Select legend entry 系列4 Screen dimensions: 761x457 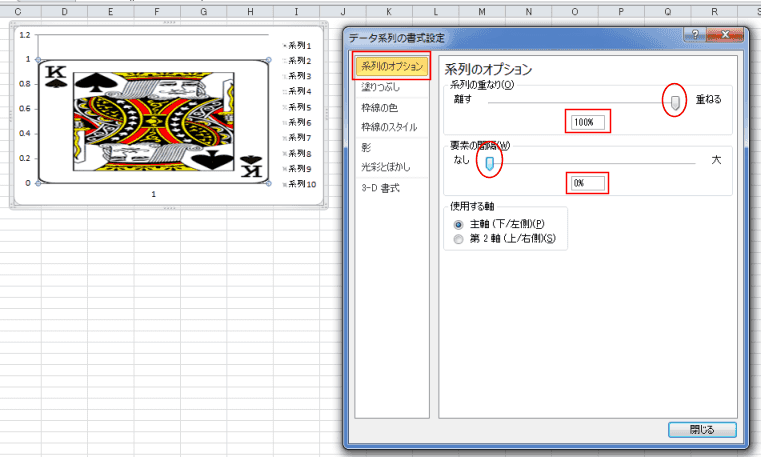(x=297, y=91)
